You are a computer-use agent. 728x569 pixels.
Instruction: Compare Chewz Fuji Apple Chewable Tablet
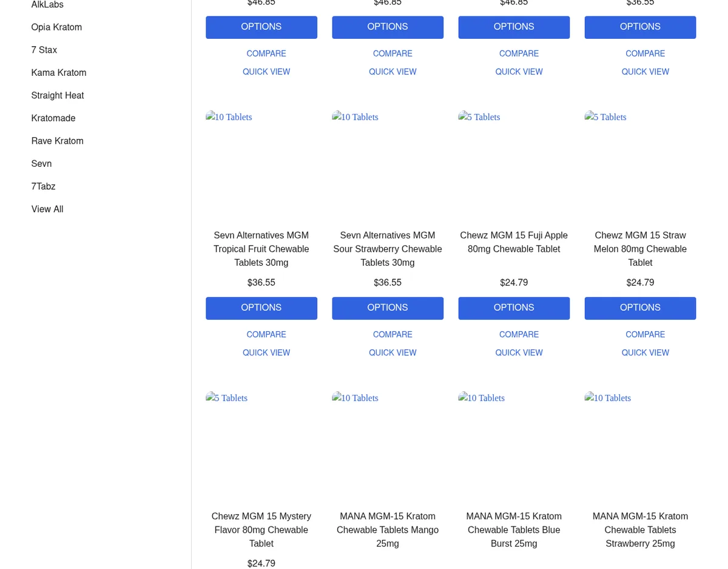click(519, 335)
